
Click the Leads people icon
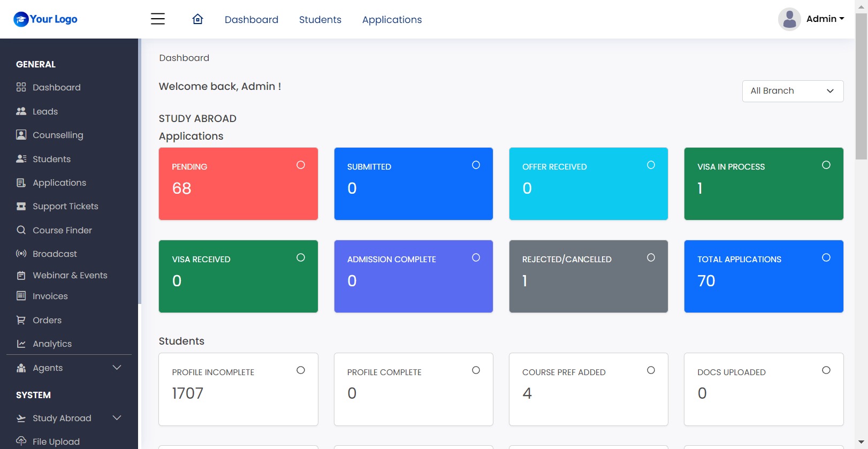(x=21, y=111)
